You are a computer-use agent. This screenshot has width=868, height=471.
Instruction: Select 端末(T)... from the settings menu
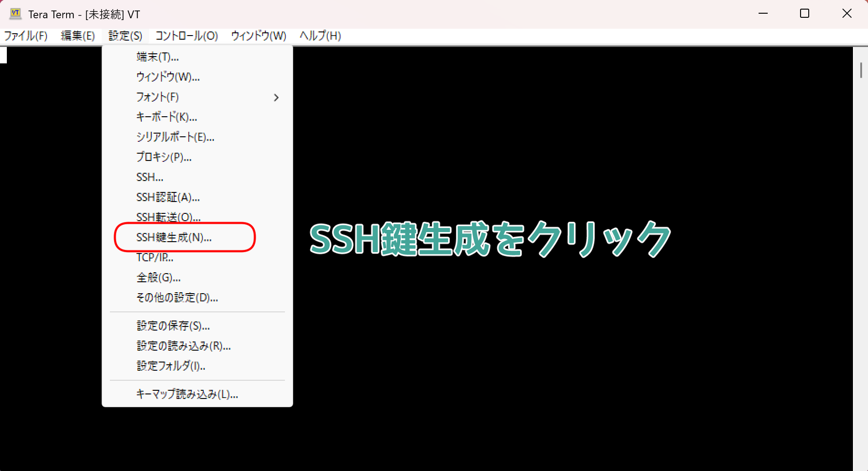click(x=157, y=57)
